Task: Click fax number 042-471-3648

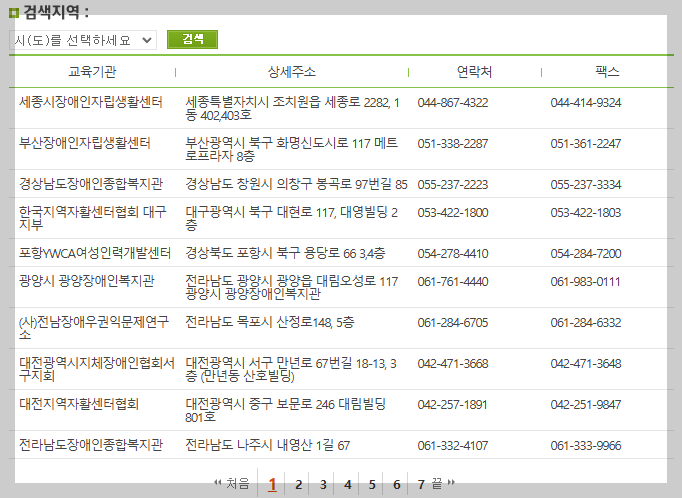Action: pyautogui.click(x=586, y=364)
